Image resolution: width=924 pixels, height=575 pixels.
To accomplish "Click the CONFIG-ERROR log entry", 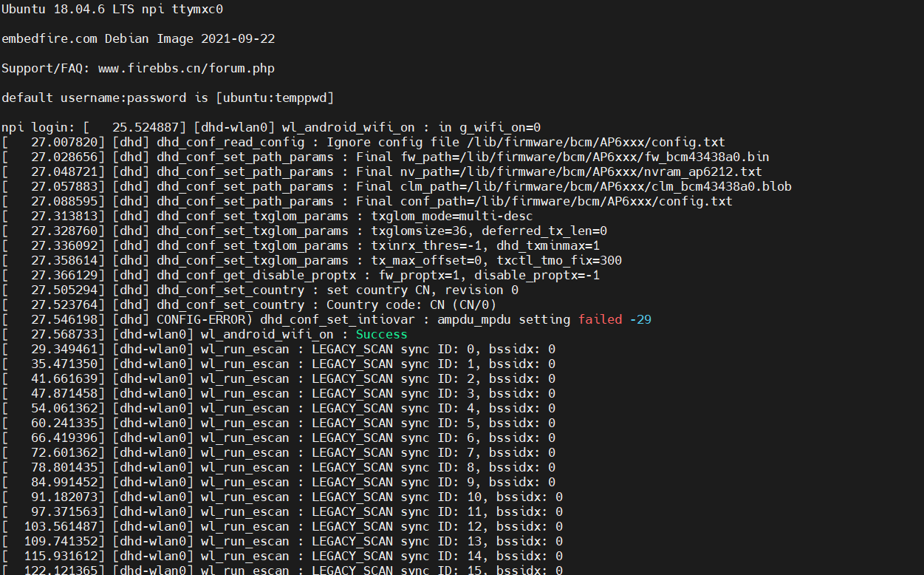I will click(326, 319).
